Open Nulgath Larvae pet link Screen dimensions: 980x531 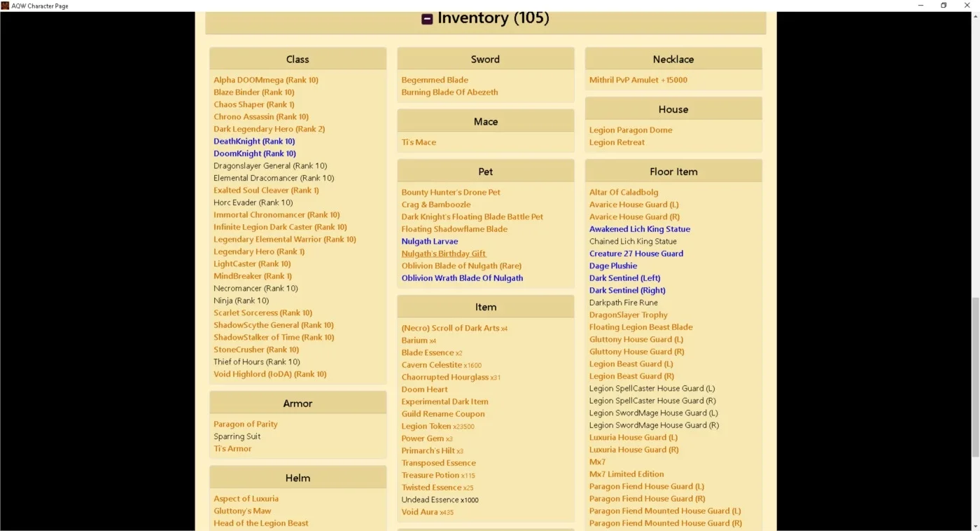pyautogui.click(x=430, y=242)
